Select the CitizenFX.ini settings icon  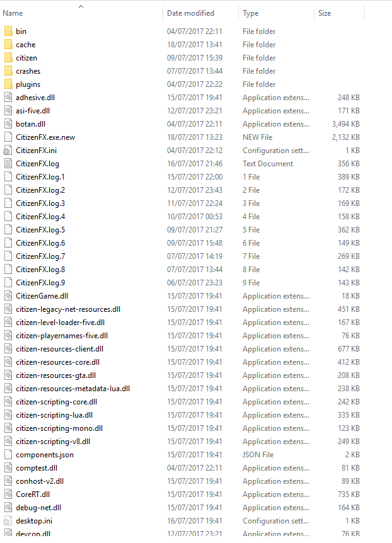[x=8, y=151]
